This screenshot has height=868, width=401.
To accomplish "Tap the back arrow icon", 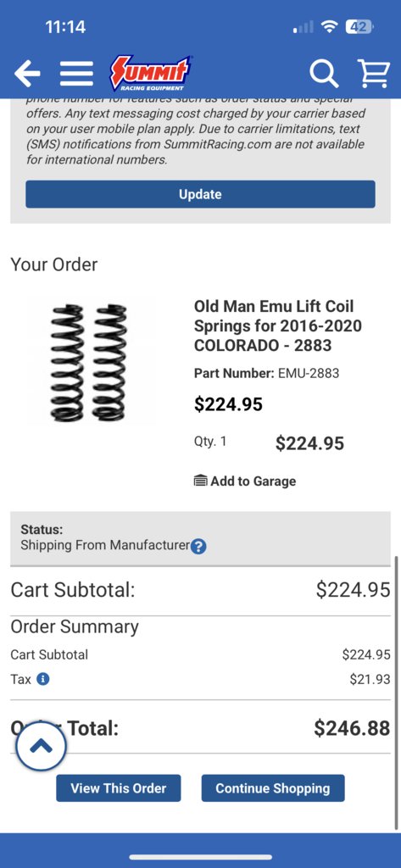I will pos(27,74).
